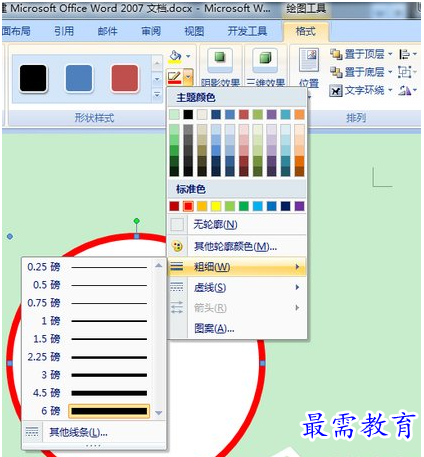The width and height of the screenshot is (424, 457).
Task: Pick the highlighted red standard color
Action: pos(188,206)
